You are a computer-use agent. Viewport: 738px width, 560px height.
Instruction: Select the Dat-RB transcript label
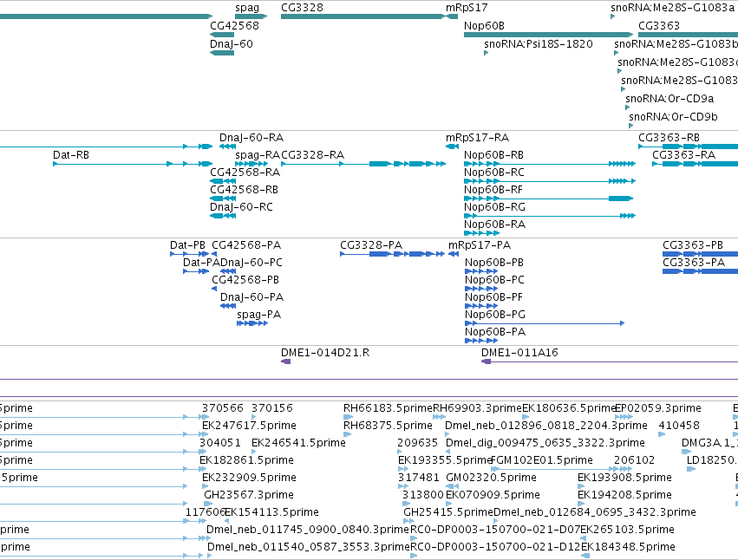[x=70, y=155]
